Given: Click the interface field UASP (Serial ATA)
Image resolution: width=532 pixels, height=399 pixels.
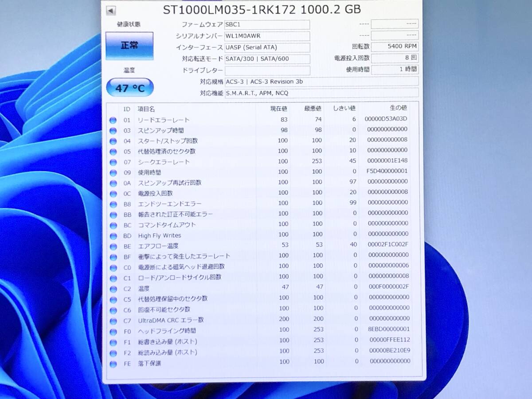Looking at the screenshot, I should point(267,47).
